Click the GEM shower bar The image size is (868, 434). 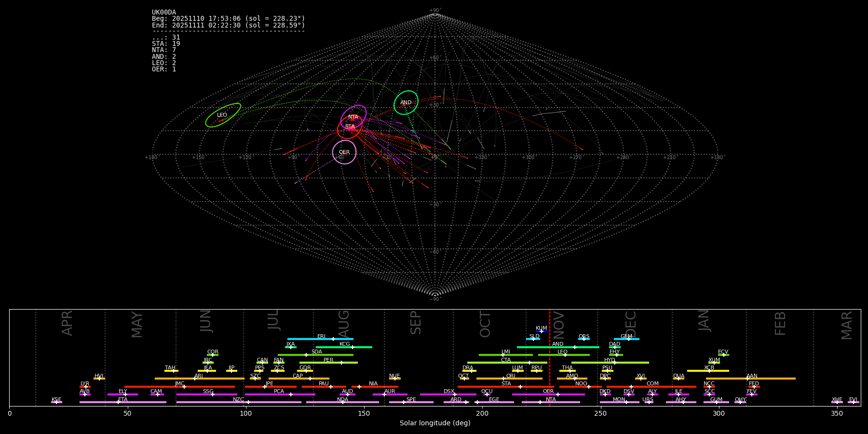[626, 339]
